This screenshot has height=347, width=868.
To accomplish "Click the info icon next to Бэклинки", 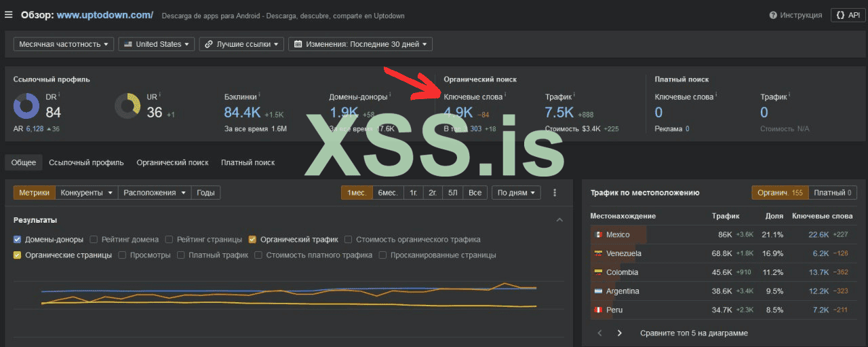I will [x=259, y=96].
